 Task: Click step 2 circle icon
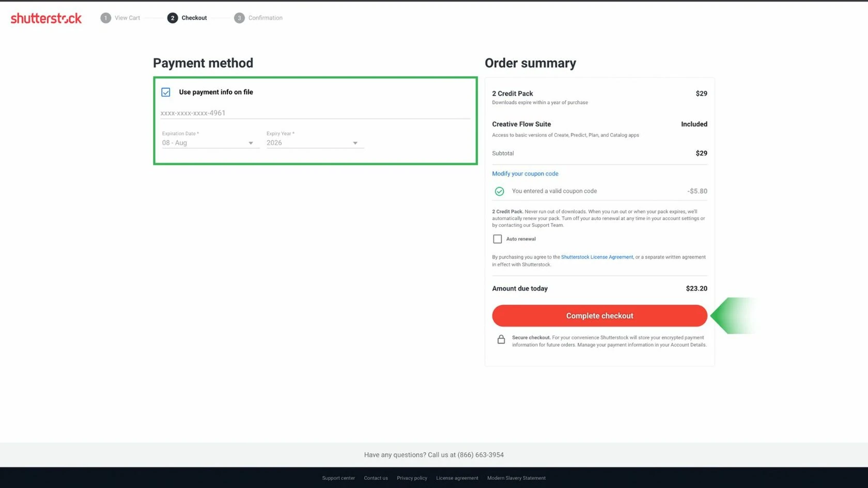pyautogui.click(x=173, y=18)
